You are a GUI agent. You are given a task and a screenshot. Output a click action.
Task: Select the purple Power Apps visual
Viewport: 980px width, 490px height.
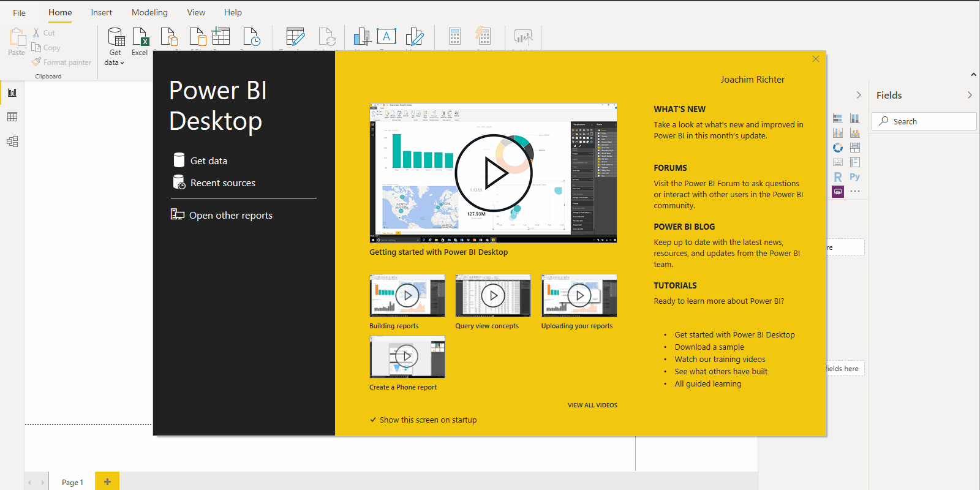[838, 192]
